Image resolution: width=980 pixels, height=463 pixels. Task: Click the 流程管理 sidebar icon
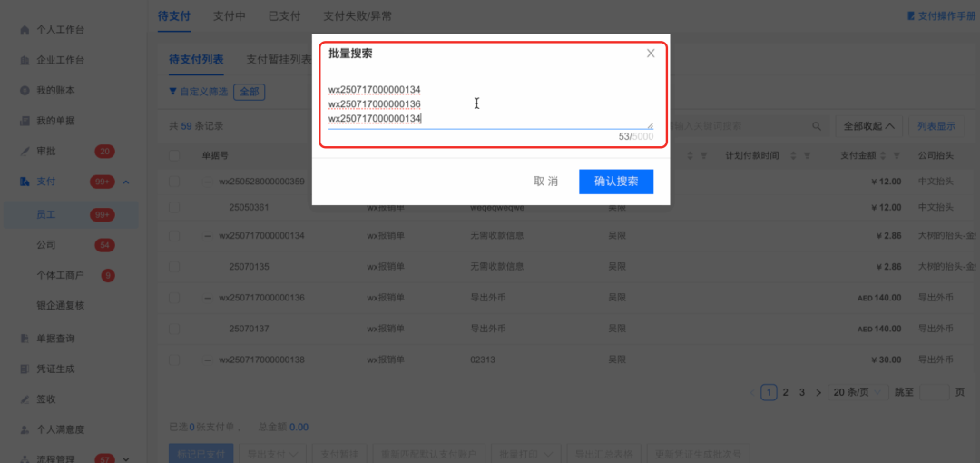[x=25, y=459]
